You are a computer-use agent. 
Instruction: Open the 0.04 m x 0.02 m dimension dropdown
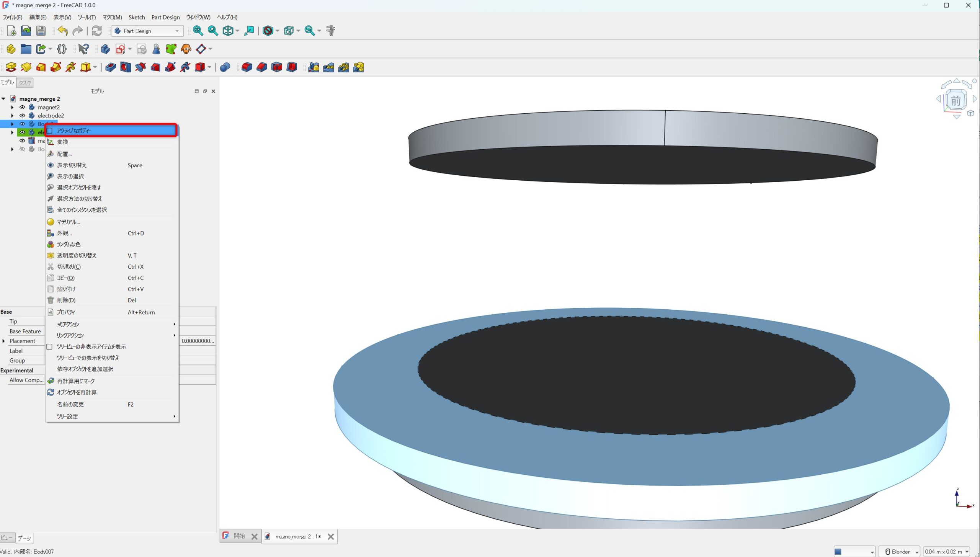pos(947,552)
